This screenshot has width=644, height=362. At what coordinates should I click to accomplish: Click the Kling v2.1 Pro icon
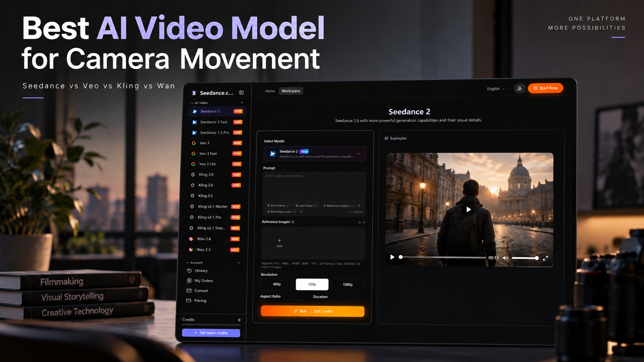tap(192, 217)
